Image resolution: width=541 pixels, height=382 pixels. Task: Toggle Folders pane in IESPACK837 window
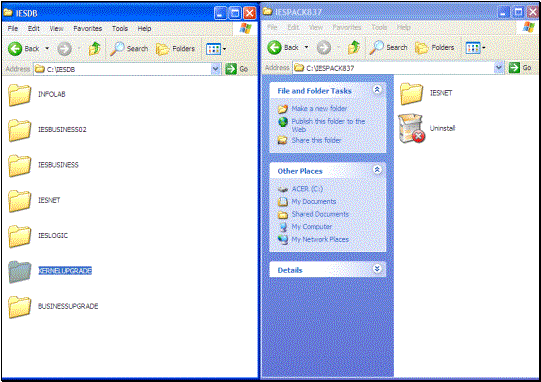pos(435,48)
